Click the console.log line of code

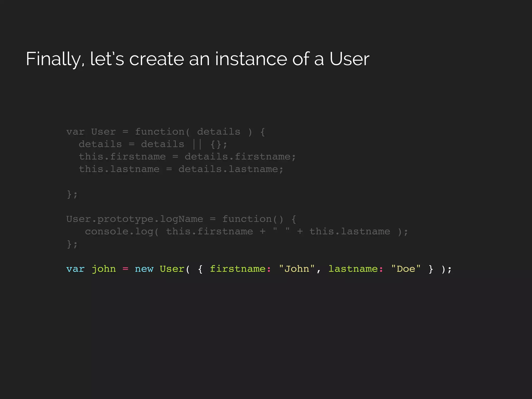247,232
